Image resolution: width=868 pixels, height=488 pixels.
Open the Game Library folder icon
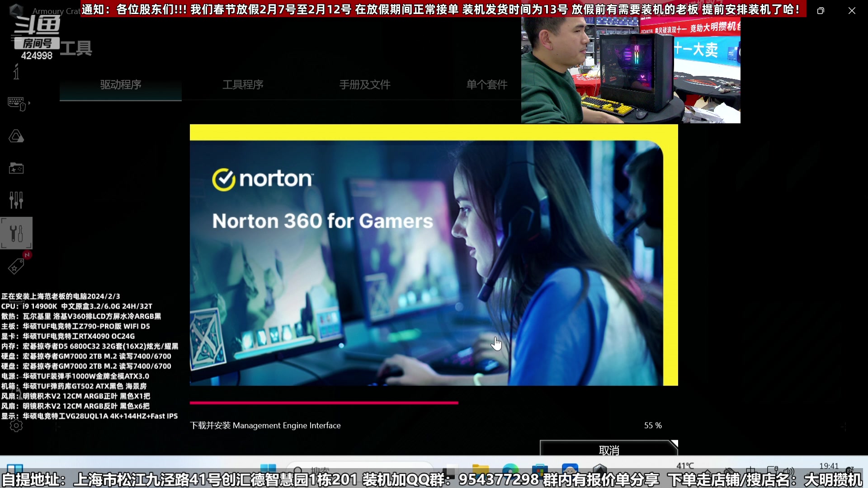pos(16,168)
